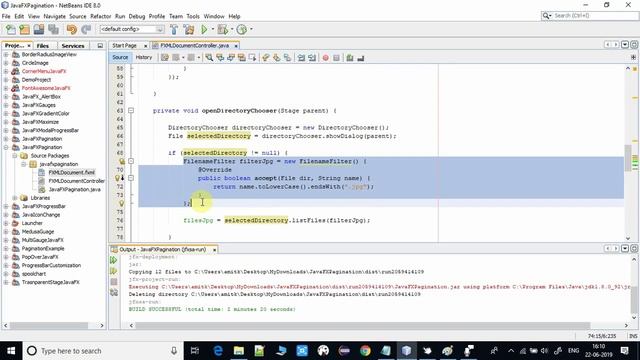This screenshot has height=360, width=640.
Task: Click the Save All toolbar icon
Action: [53, 29]
